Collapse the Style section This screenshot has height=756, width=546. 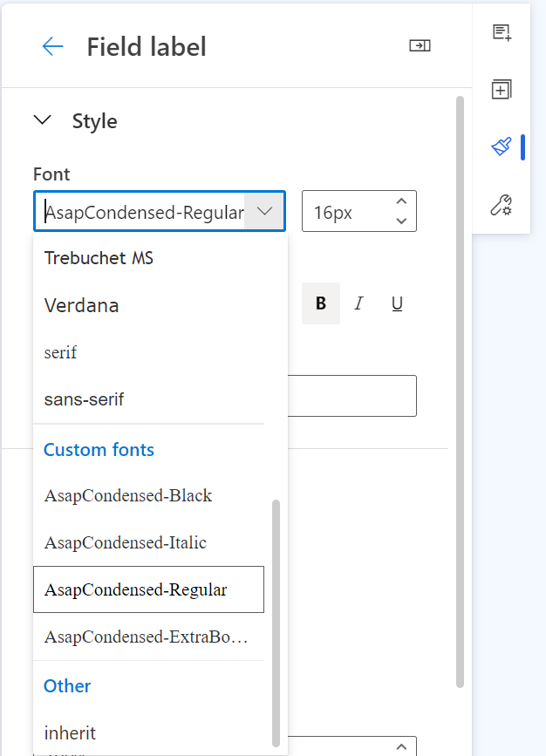pyautogui.click(x=43, y=121)
